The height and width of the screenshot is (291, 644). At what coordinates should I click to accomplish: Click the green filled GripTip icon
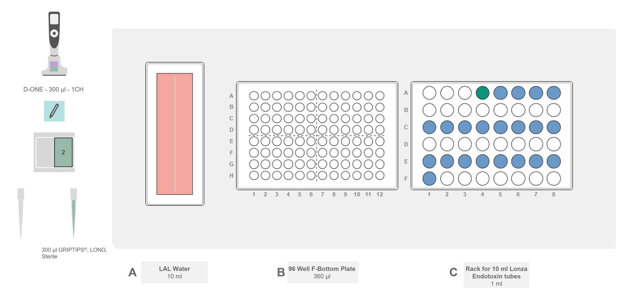click(x=73, y=214)
